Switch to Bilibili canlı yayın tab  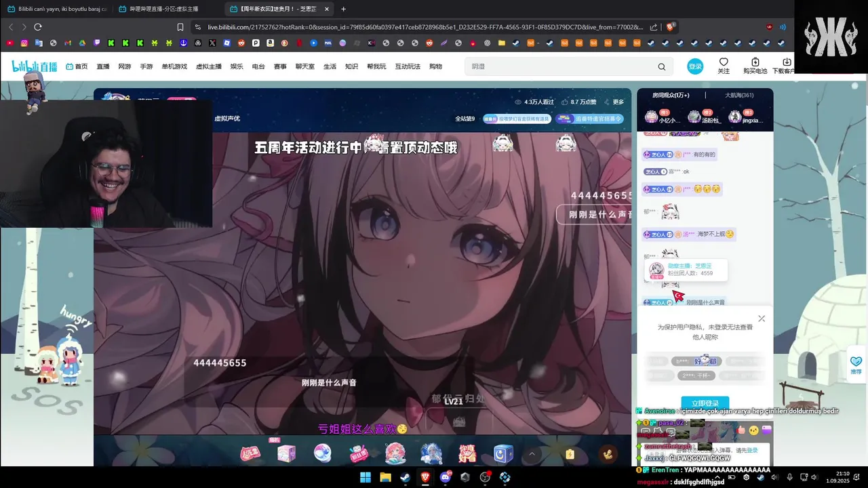tap(57, 9)
